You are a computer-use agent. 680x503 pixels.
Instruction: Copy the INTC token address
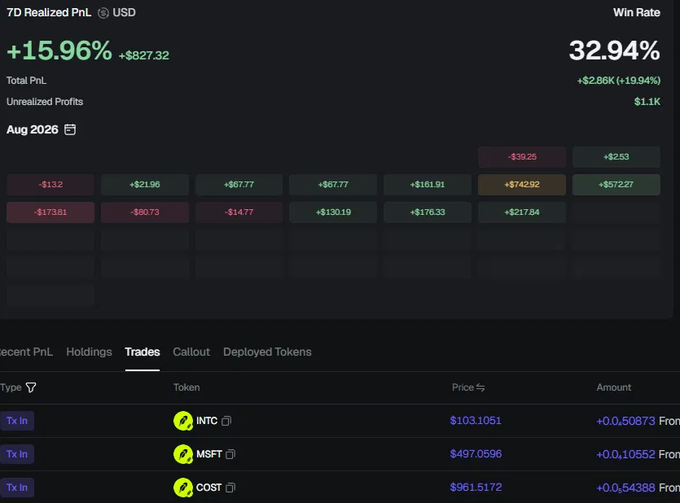[226, 421]
